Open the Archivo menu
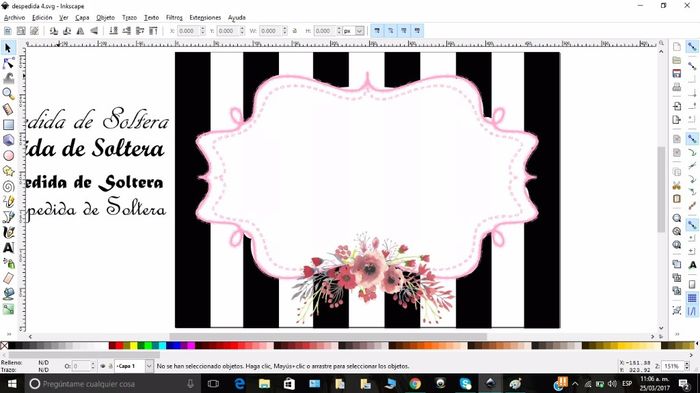Screen dimensions: 700x393 [14, 17]
